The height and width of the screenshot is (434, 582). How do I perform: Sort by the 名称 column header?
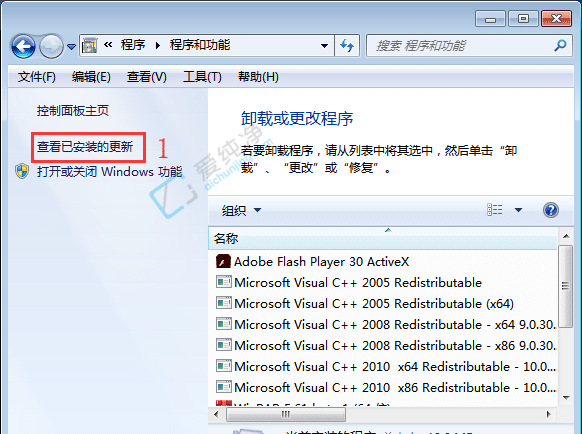[x=383, y=238]
